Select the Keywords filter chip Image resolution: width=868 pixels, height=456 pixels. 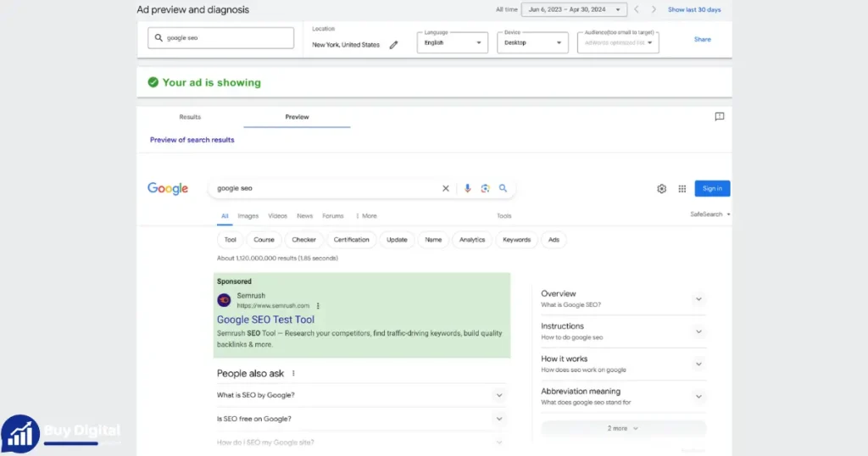(x=516, y=240)
